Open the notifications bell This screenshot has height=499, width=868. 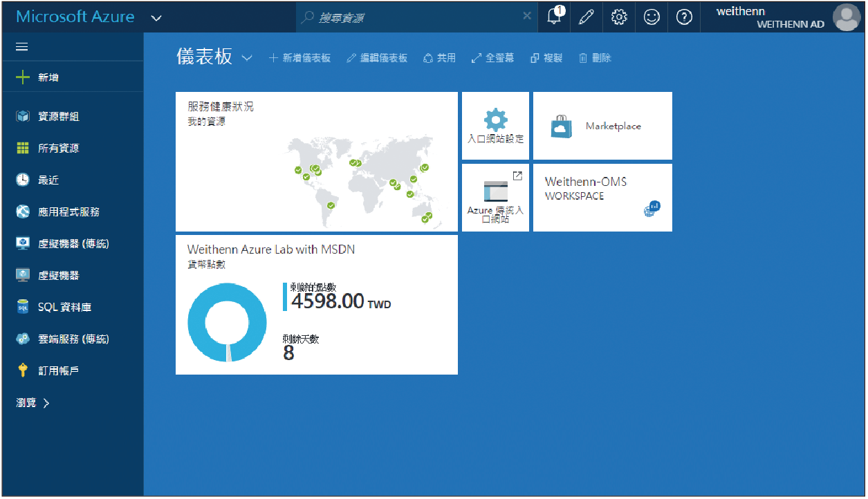coord(554,17)
